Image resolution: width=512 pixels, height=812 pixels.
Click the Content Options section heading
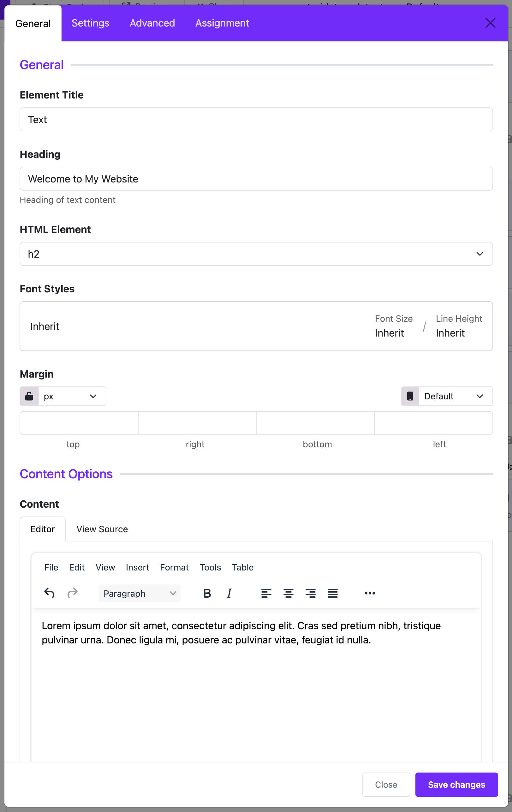coord(66,474)
